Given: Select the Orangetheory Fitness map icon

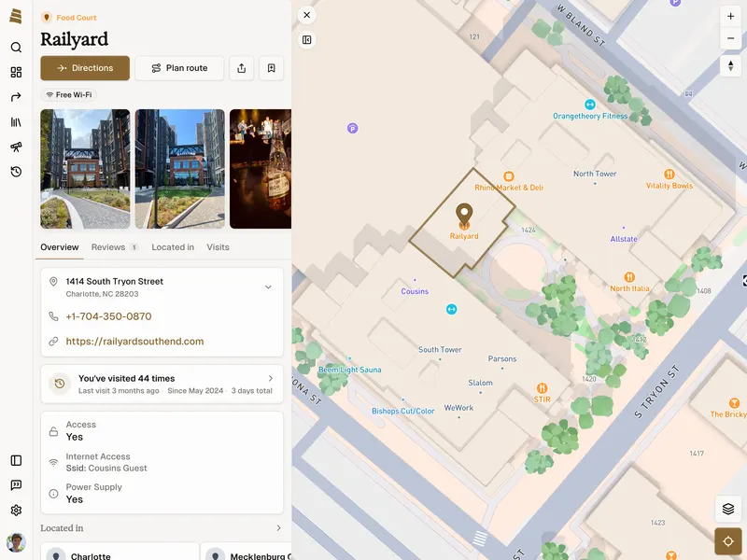Looking at the screenshot, I should pos(590,105).
